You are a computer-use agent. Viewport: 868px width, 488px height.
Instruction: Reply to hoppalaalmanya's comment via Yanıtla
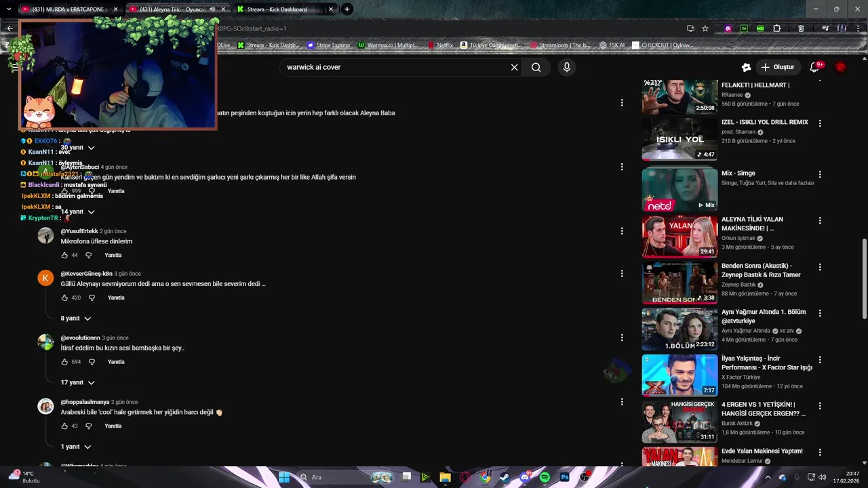113,426
